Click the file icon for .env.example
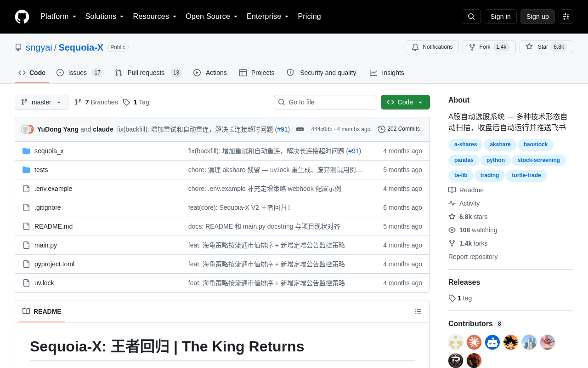 click(26, 189)
